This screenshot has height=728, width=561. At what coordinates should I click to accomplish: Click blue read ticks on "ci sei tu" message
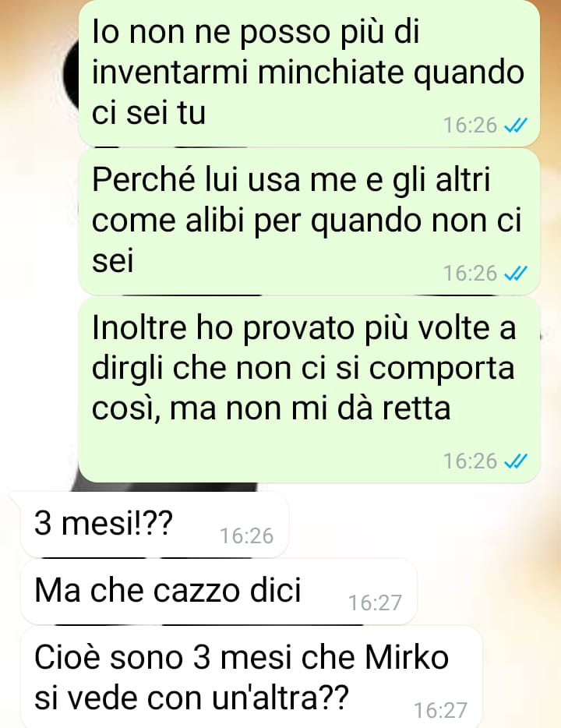tap(516, 125)
